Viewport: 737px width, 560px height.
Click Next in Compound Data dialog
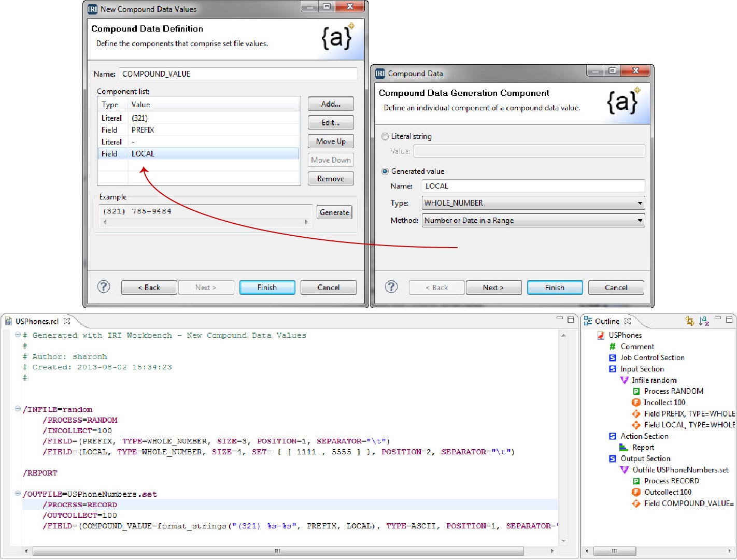click(493, 288)
